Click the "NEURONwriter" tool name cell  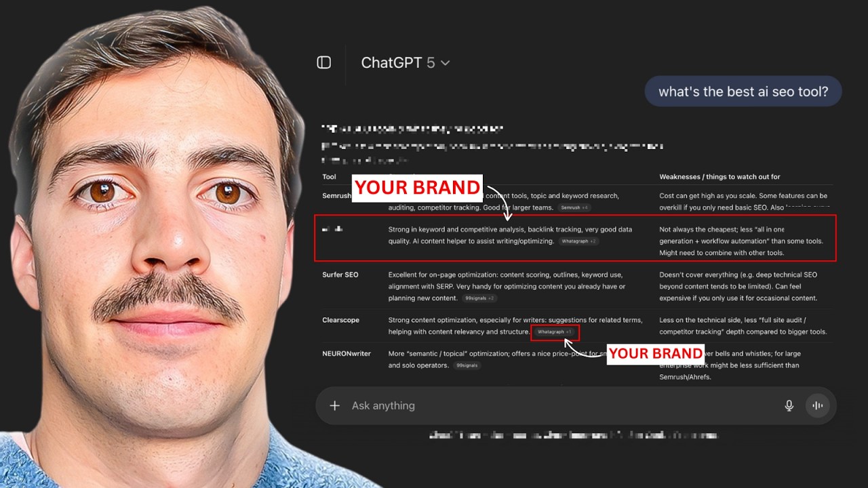(x=347, y=354)
